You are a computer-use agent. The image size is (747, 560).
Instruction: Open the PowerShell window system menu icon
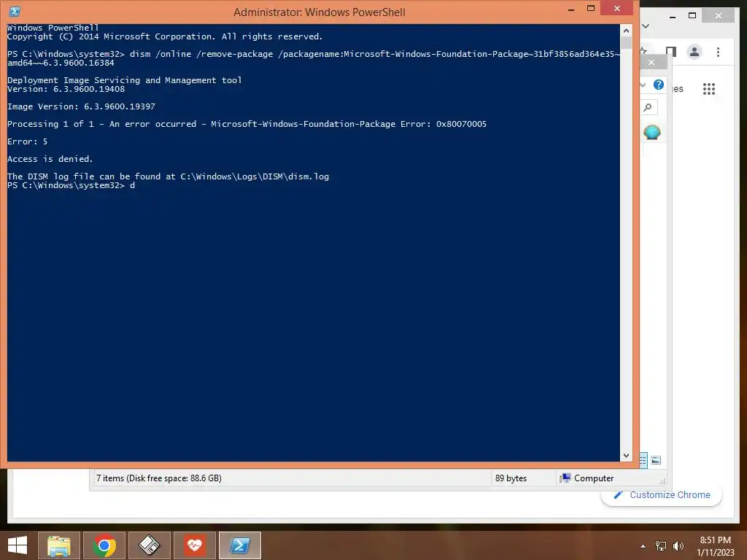click(15, 12)
